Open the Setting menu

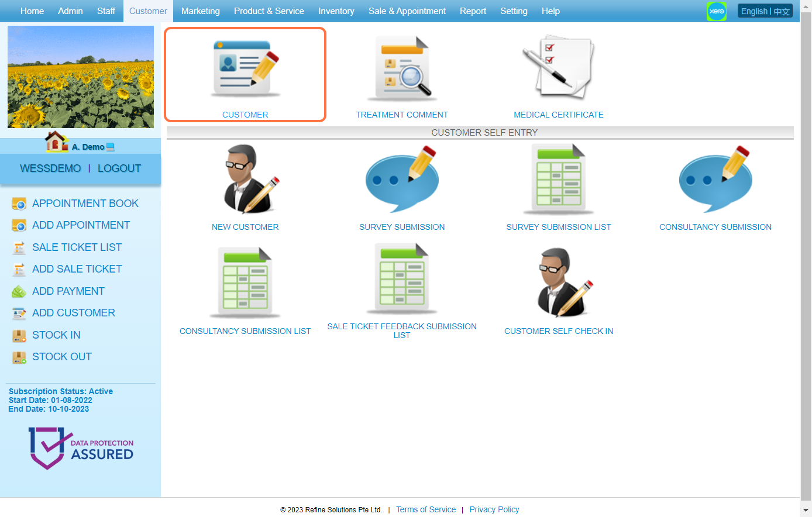click(514, 11)
